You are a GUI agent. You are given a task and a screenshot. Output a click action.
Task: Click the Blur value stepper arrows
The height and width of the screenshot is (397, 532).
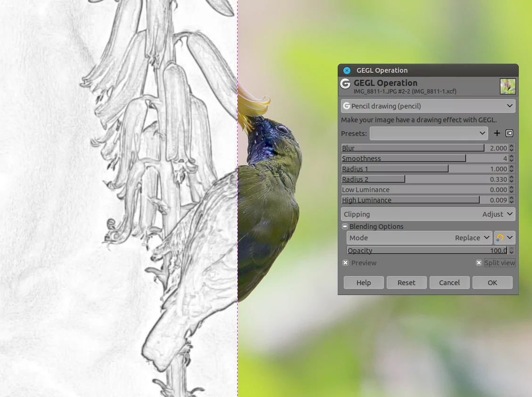[x=512, y=148]
